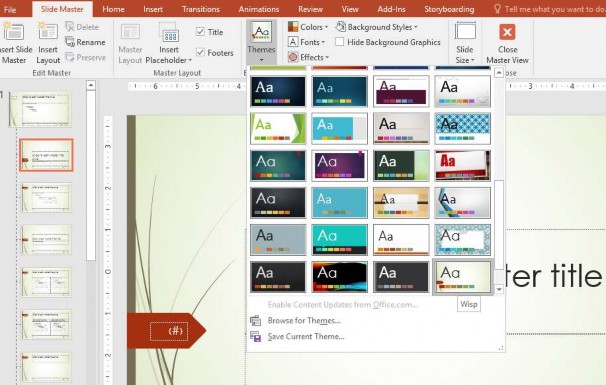Select the Slide Master tab
The image size is (606, 385).
coord(62,9)
